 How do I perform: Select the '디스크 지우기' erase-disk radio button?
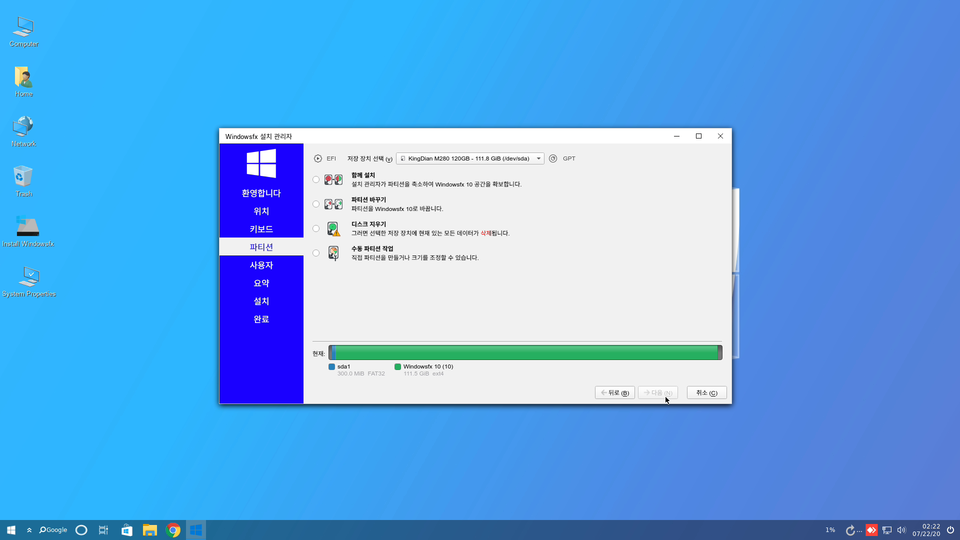tap(316, 228)
